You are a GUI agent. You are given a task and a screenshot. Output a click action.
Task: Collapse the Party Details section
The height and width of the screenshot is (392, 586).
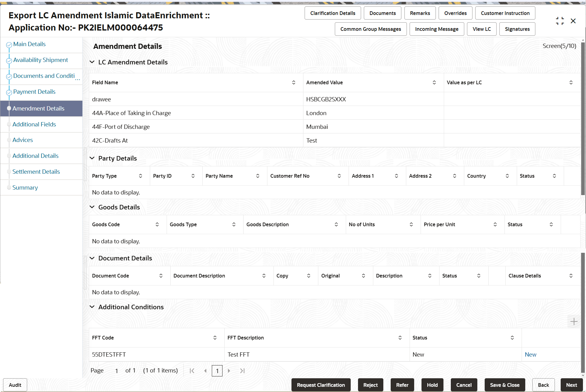click(92, 158)
